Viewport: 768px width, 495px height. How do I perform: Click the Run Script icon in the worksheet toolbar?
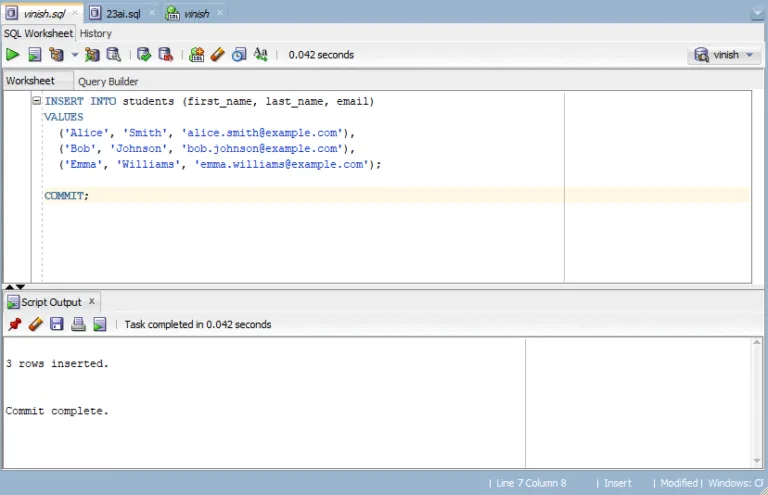[x=35, y=54]
